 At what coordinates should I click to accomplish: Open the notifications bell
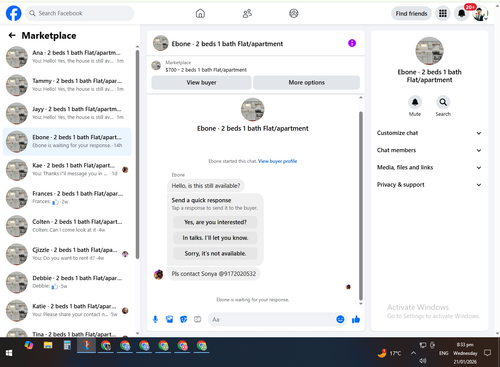pos(462,13)
